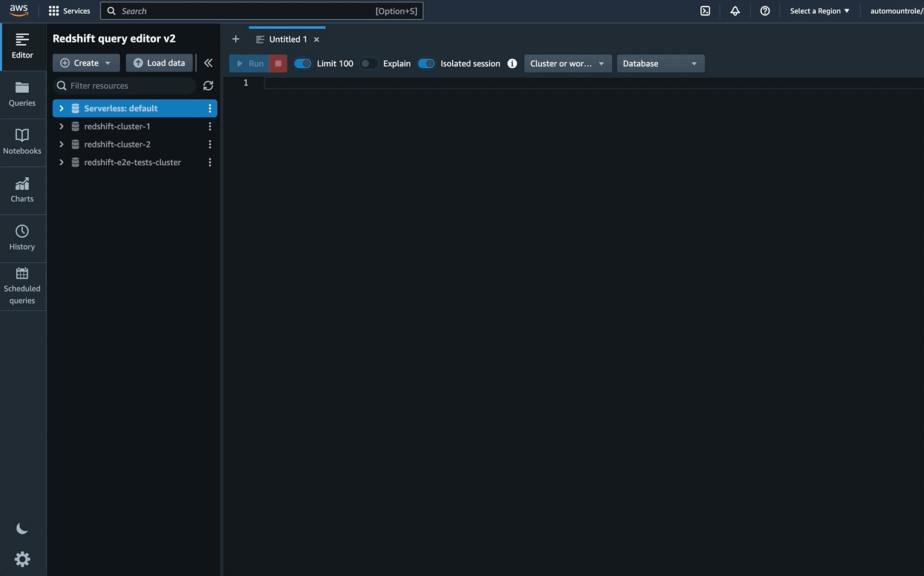This screenshot has height=576, width=924.
Task: Focus the Filter resources field
Action: click(x=124, y=86)
